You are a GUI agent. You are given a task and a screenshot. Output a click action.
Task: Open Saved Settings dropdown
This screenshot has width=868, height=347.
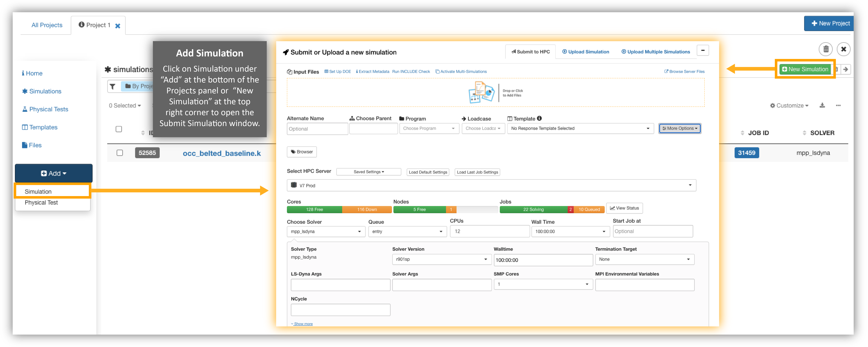[x=369, y=172]
